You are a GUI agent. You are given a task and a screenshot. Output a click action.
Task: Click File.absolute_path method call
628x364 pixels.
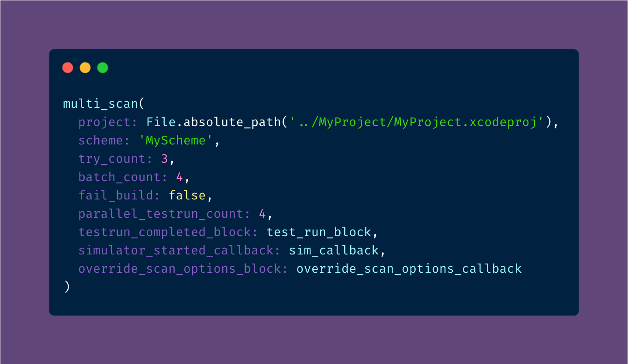[x=214, y=122]
